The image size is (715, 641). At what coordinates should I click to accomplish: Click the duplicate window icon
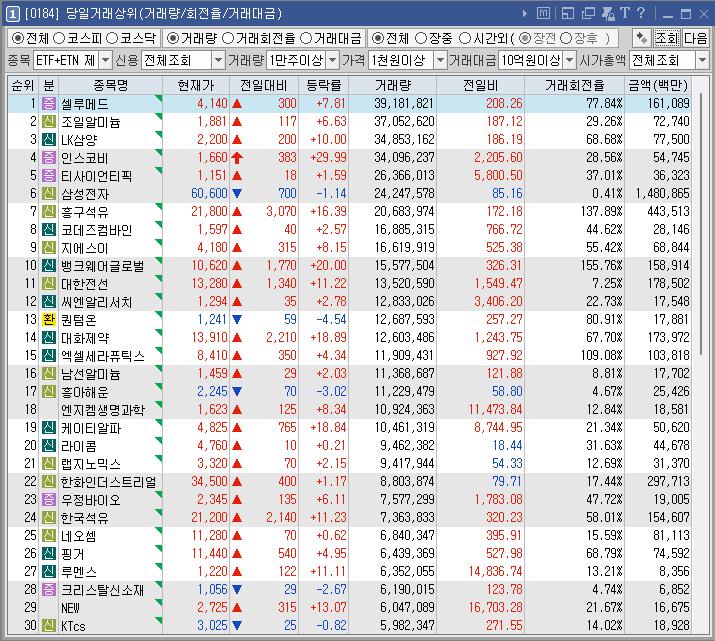pyautogui.click(x=588, y=14)
